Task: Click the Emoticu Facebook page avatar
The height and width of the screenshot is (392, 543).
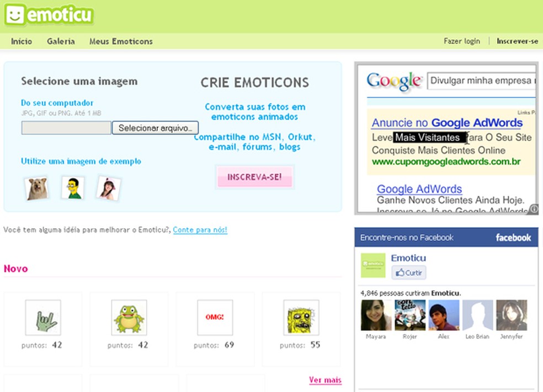Action: (x=373, y=265)
